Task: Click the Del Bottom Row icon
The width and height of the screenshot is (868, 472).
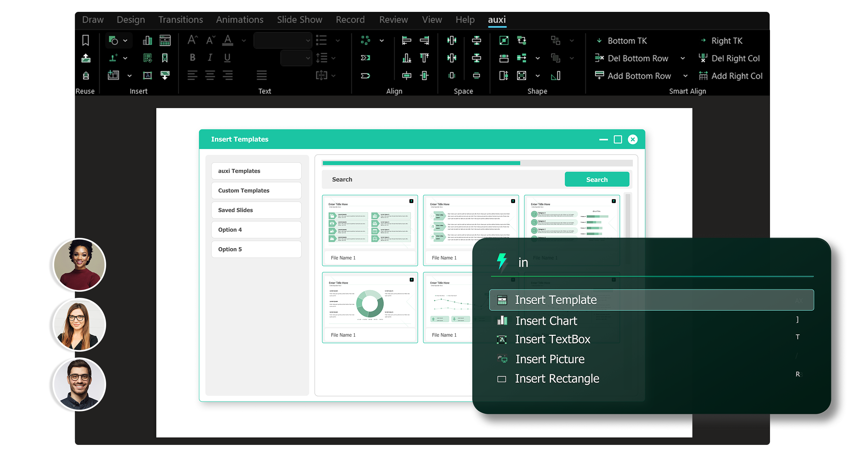Action: [x=599, y=58]
